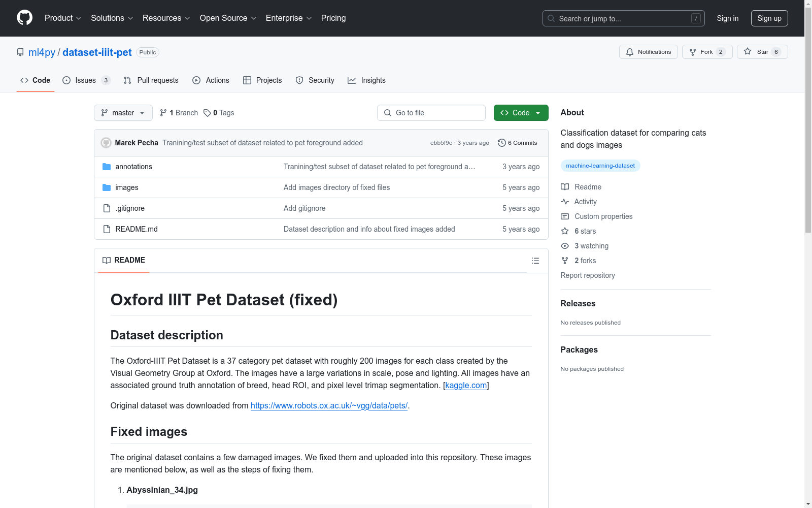The height and width of the screenshot is (508, 812).
Task: Open the Actions tab
Action: [x=211, y=80]
